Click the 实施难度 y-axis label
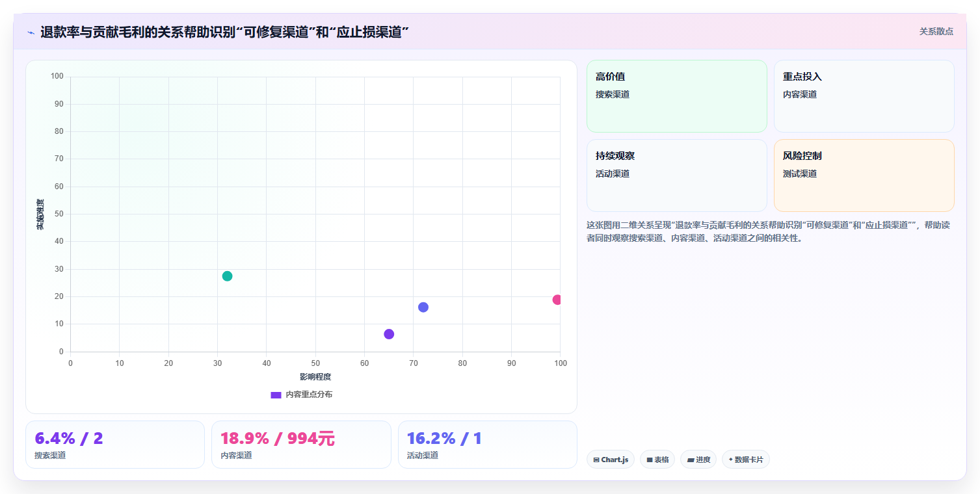 pos(40,214)
